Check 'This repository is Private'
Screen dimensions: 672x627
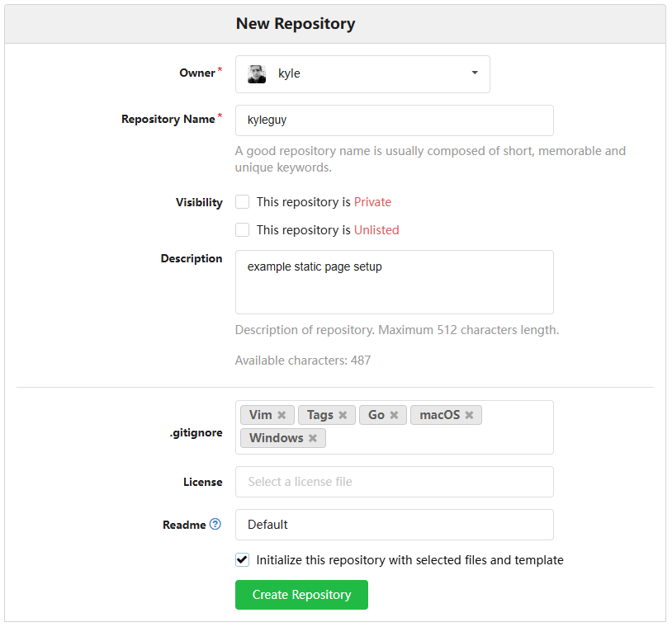click(x=242, y=201)
